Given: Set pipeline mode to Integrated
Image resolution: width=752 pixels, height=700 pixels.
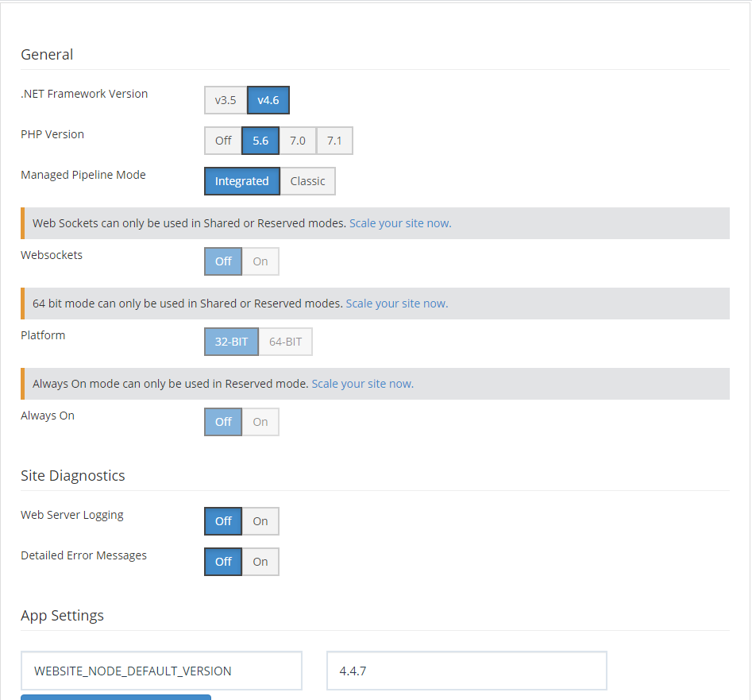Looking at the screenshot, I should [x=241, y=181].
